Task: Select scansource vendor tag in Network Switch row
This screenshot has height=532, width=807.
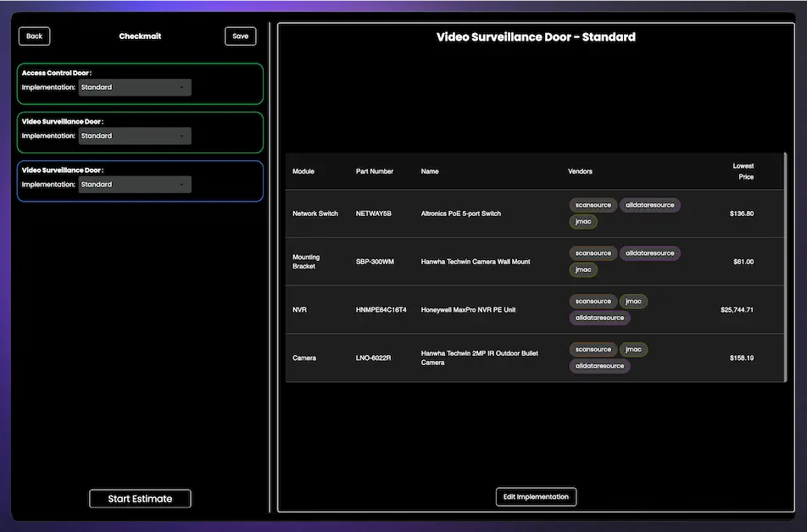Action: [x=593, y=205]
